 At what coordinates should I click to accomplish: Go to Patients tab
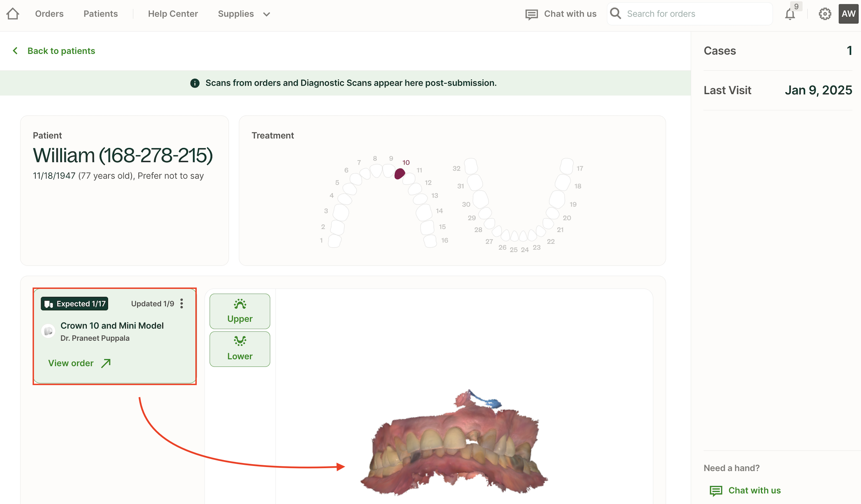coord(101,14)
